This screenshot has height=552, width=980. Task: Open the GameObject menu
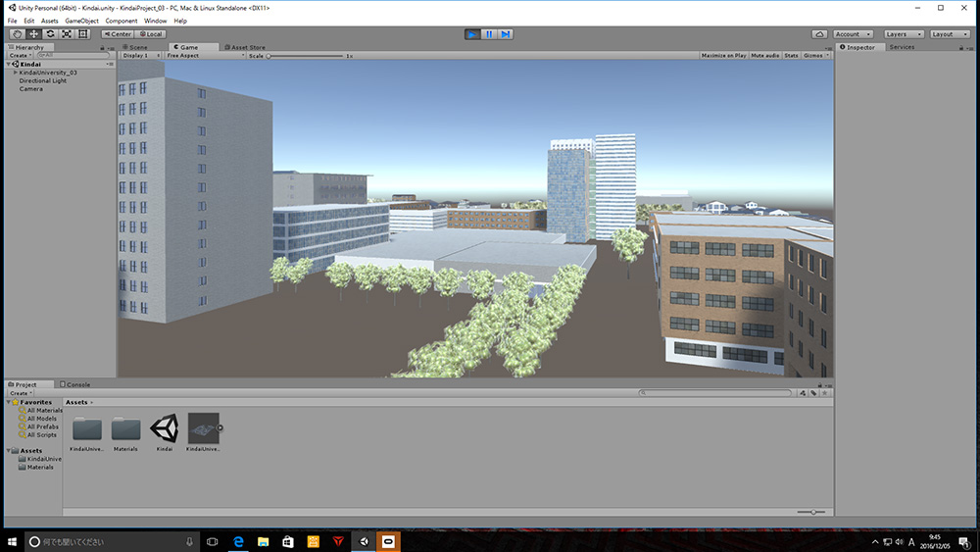point(82,21)
